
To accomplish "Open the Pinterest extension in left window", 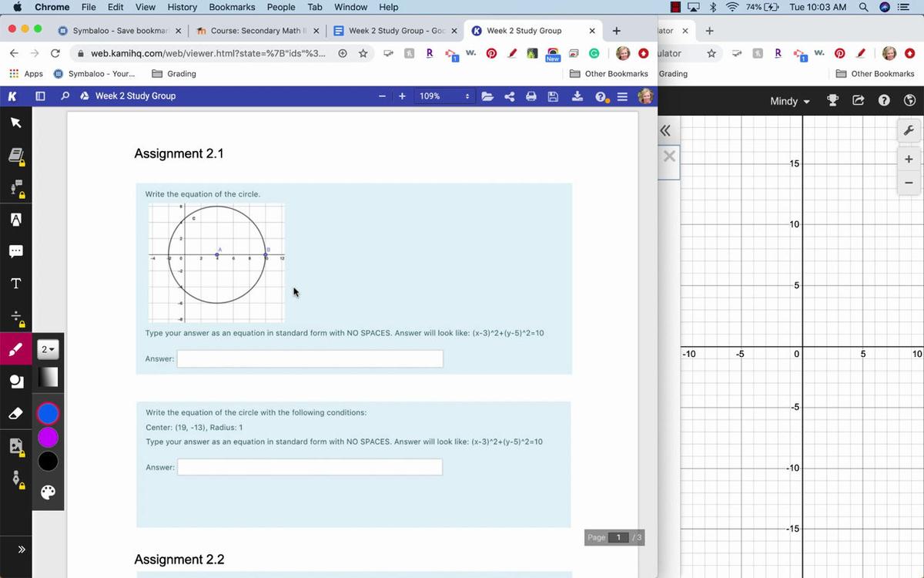I will point(491,53).
